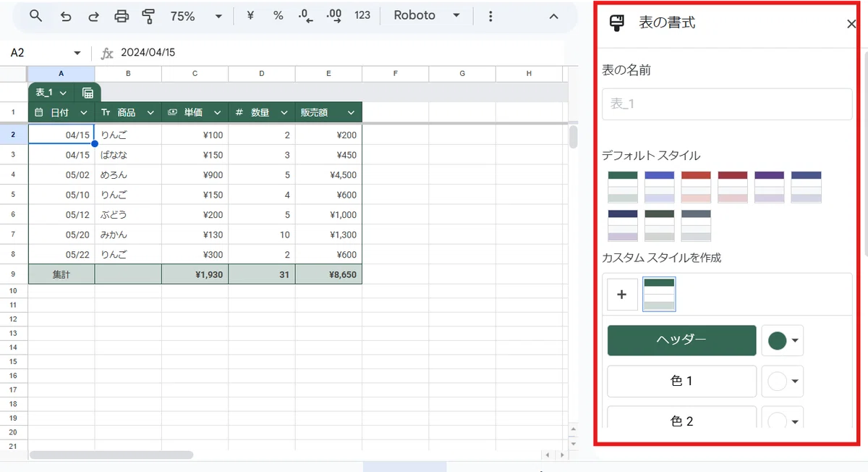Choose the slate gray default style
The image size is (868, 472).
pos(696,226)
